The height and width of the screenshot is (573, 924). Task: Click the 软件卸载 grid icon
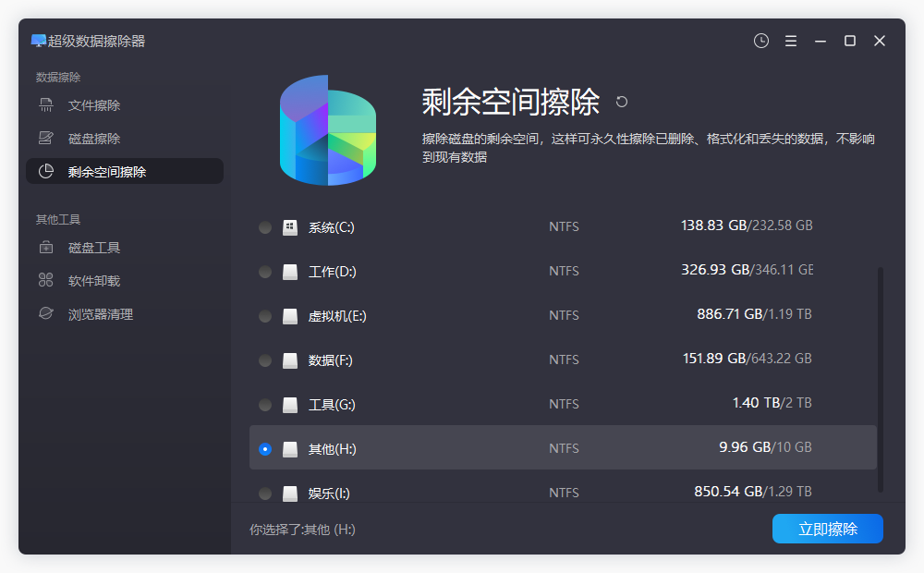[x=46, y=280]
